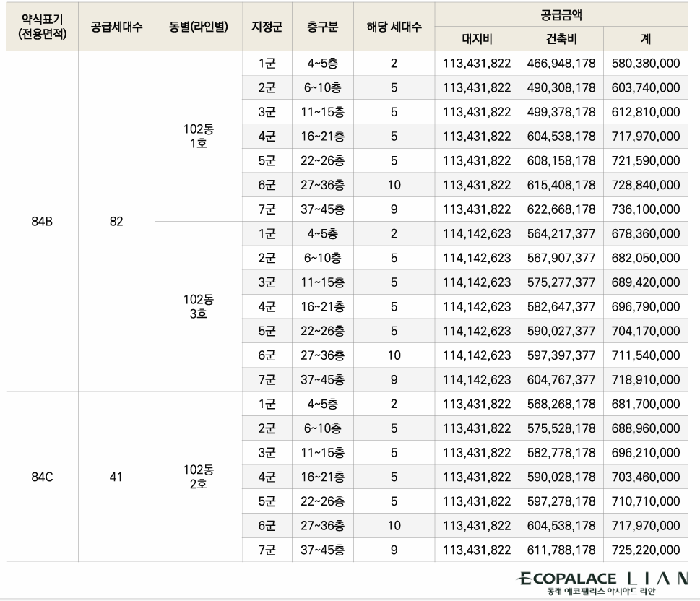This screenshot has height=601, width=700.
Task: Click the 84B unit type cell
Action: (x=40, y=221)
